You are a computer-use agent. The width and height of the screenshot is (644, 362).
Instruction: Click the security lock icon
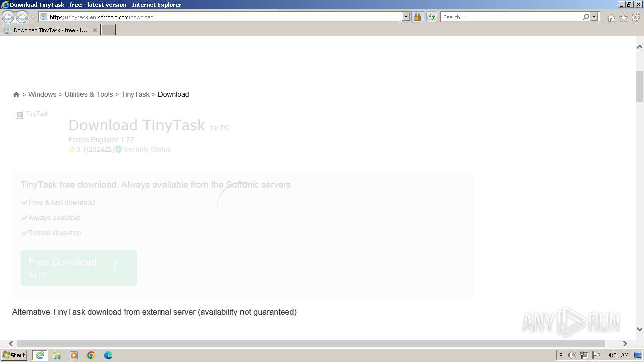(417, 17)
